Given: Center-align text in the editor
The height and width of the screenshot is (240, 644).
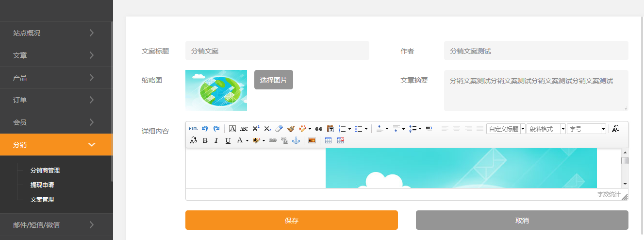Looking at the screenshot, I should point(457,129).
